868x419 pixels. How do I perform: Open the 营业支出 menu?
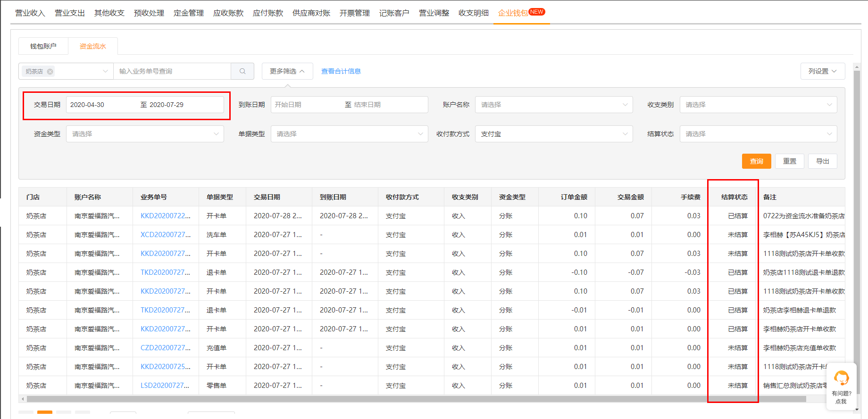coord(70,13)
